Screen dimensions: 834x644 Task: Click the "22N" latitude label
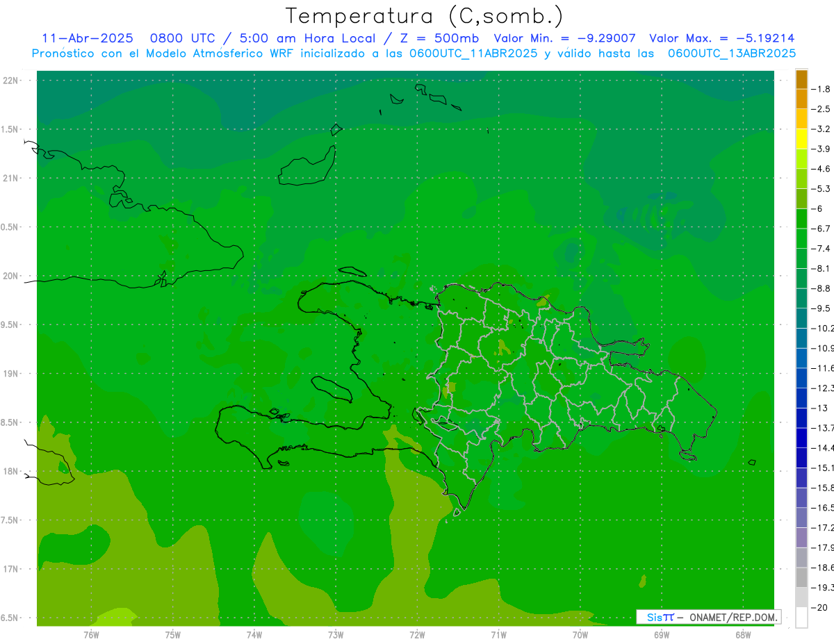pyautogui.click(x=10, y=81)
